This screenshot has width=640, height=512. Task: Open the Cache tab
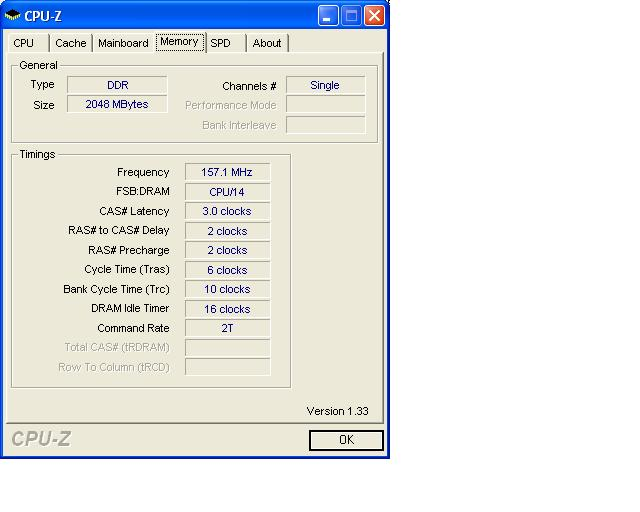tap(71, 43)
